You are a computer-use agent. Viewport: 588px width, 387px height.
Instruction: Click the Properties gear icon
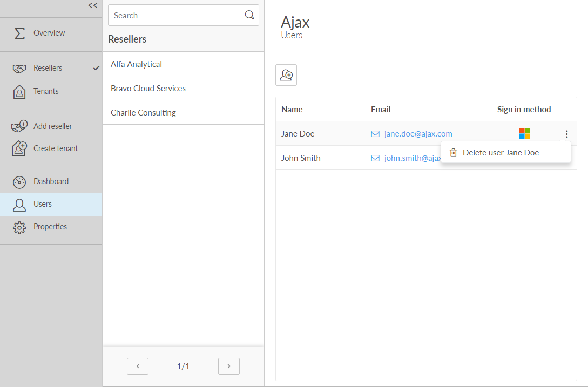[19, 227]
